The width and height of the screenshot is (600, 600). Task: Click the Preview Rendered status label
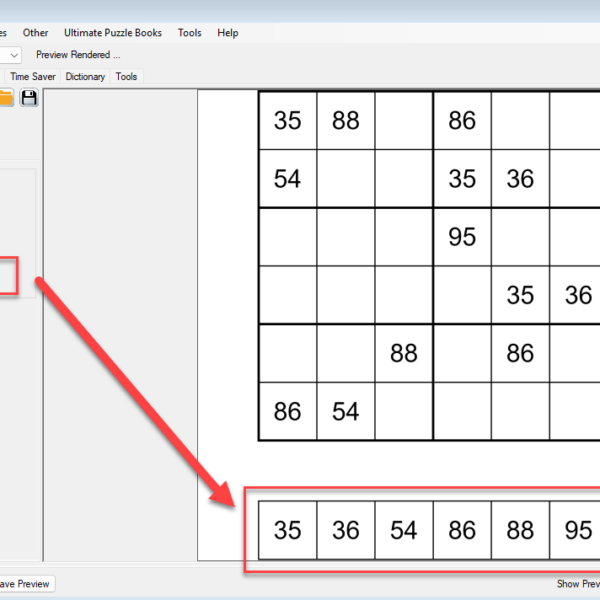click(x=78, y=55)
